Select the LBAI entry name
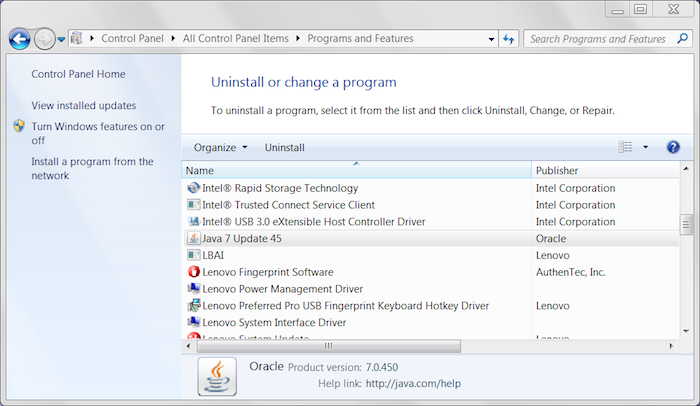This screenshot has height=406, width=700. pyautogui.click(x=213, y=255)
